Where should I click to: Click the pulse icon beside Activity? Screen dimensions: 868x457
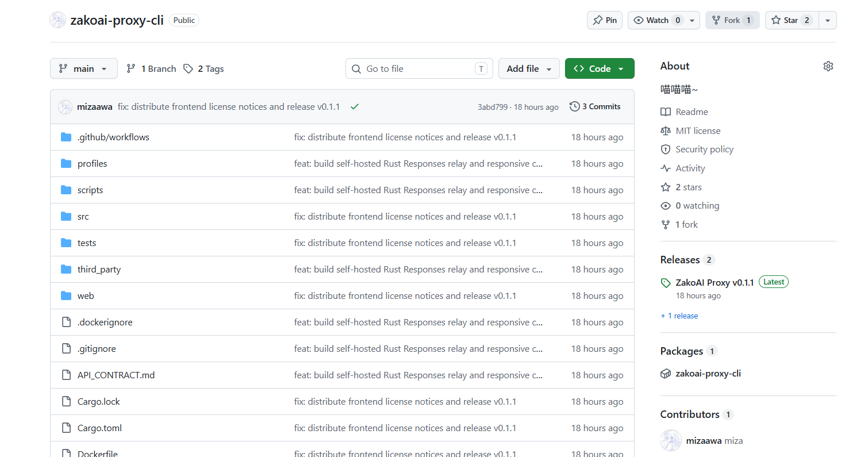(x=666, y=168)
